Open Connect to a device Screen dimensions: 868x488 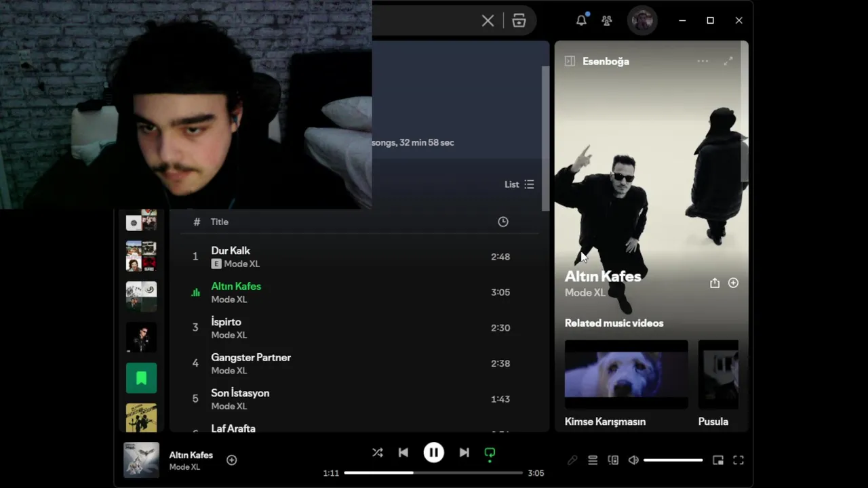point(613,460)
